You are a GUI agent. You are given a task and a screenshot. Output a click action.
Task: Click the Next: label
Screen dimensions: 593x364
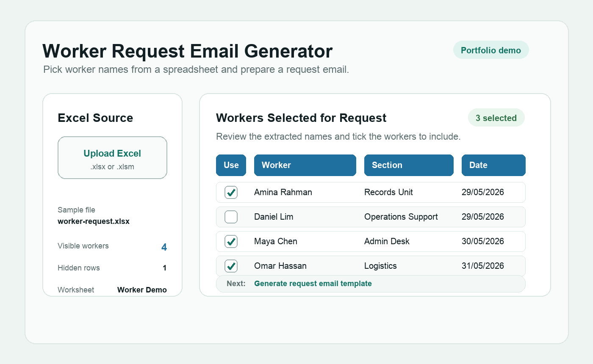click(236, 284)
